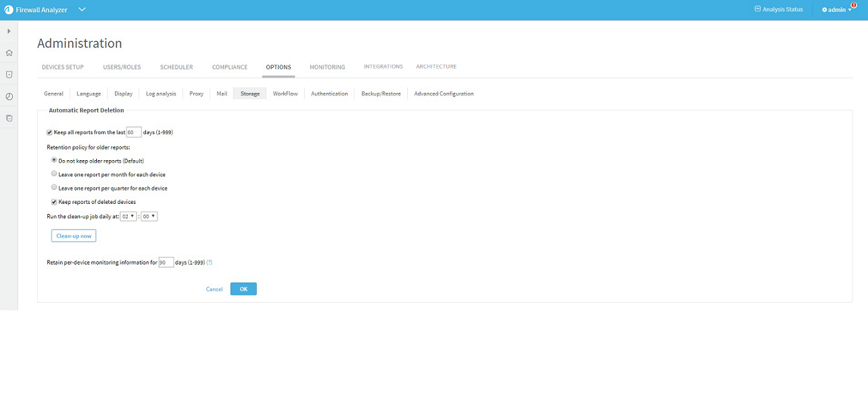The image size is (868, 393).
Task: Click the red alert notification badge
Action: point(853,5)
